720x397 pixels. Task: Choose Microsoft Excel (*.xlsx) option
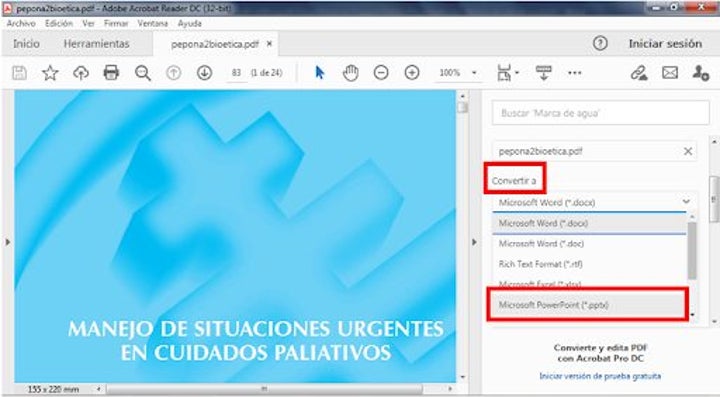coord(589,284)
